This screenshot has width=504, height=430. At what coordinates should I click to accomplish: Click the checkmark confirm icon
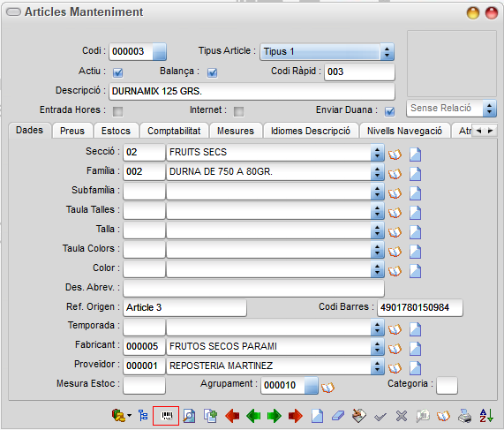tap(380, 417)
